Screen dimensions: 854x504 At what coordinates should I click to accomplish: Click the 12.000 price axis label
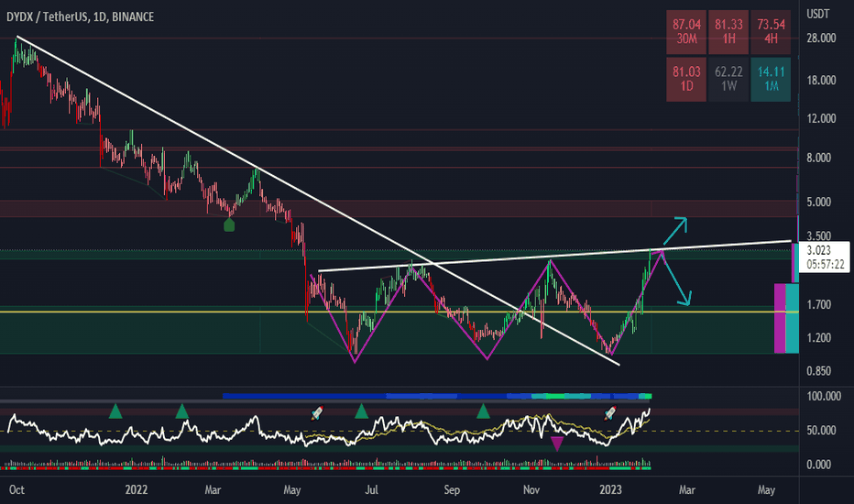821,118
